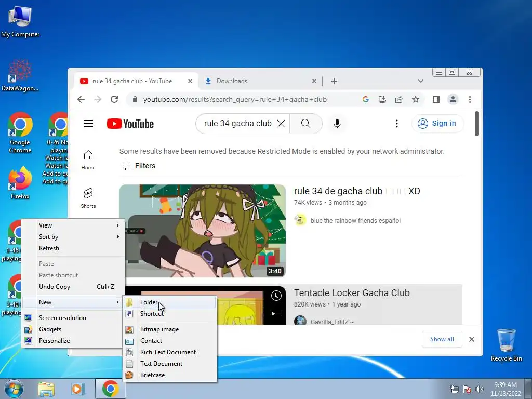Open a new Chrome tab
The height and width of the screenshot is (399, 532).
[x=334, y=81]
